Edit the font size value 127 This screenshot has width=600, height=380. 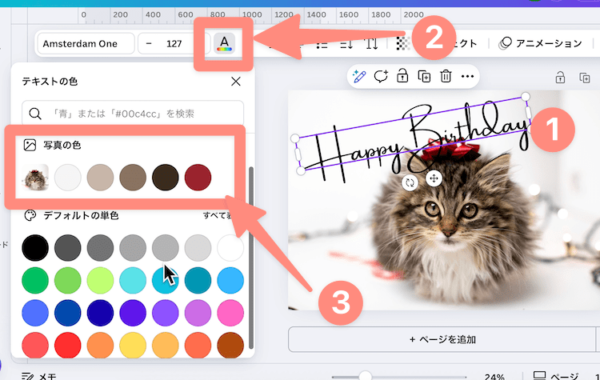(174, 44)
